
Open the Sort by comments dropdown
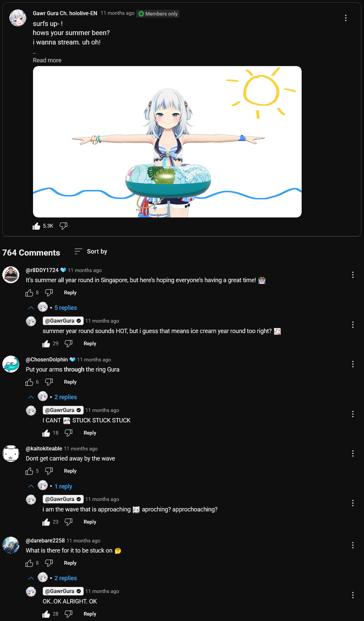coord(91,252)
